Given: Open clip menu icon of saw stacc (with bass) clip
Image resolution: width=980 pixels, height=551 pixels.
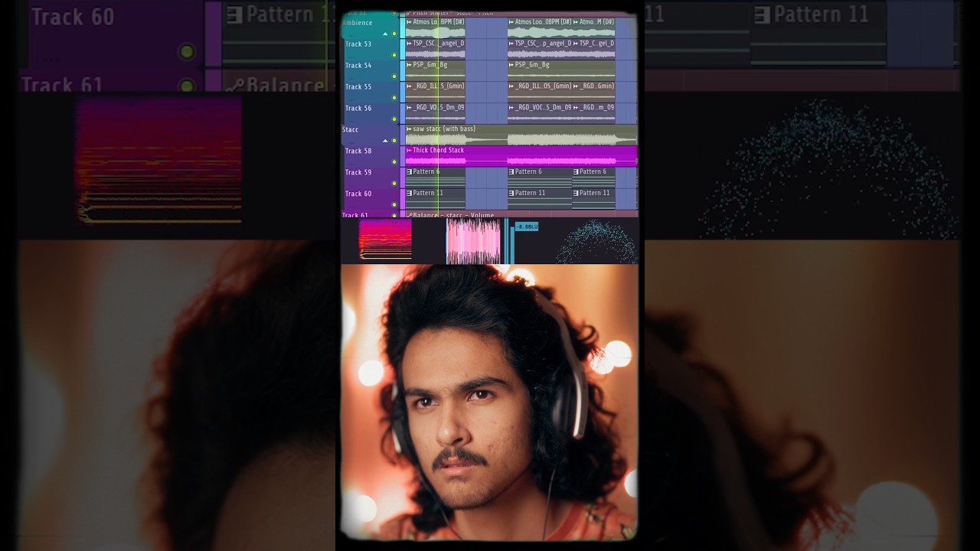Looking at the screenshot, I should 409,129.
